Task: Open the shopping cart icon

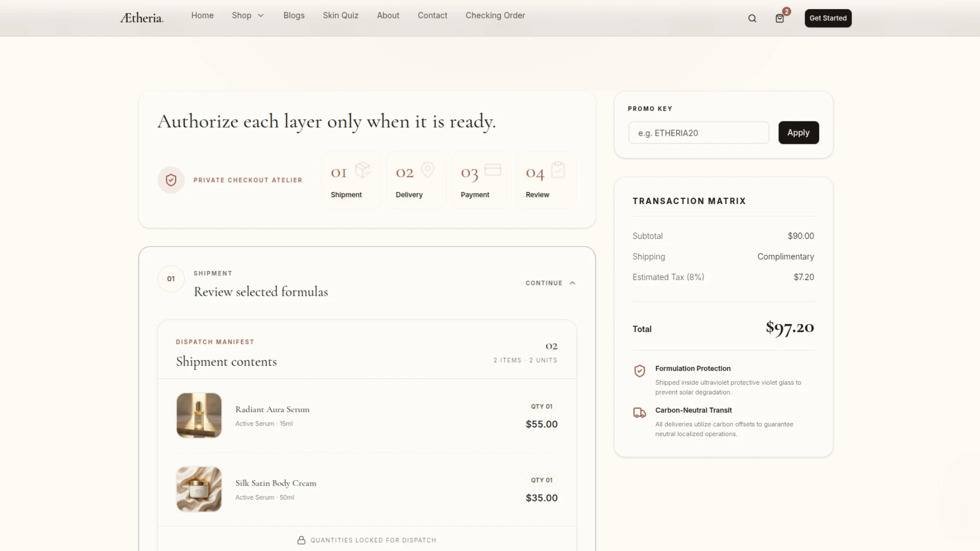Action: tap(779, 18)
